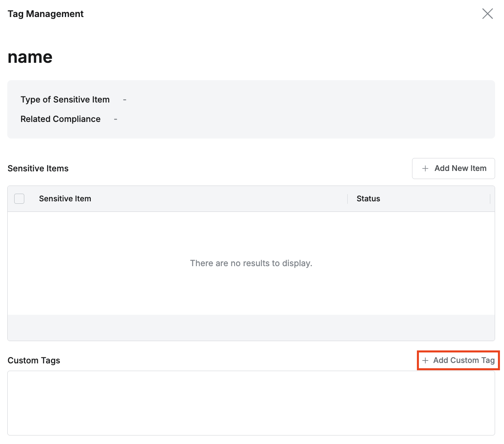Click the dash value for Type of Sensitive Item

[124, 100]
